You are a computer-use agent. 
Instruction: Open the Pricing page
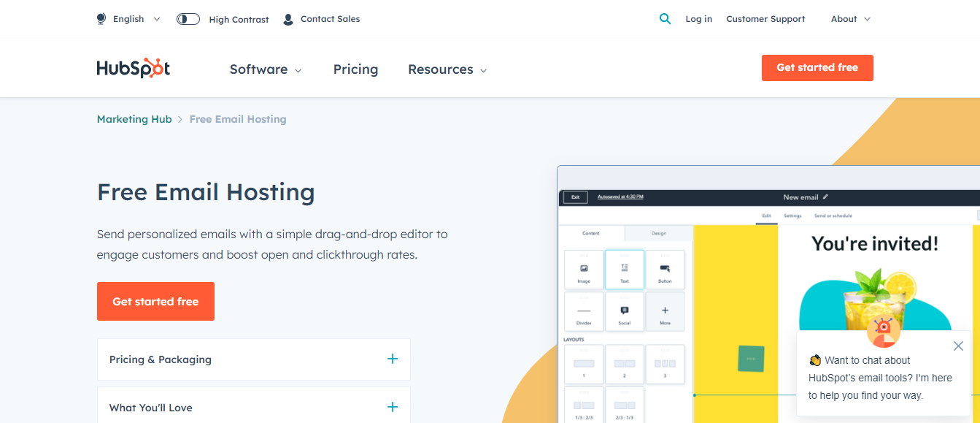coord(355,69)
